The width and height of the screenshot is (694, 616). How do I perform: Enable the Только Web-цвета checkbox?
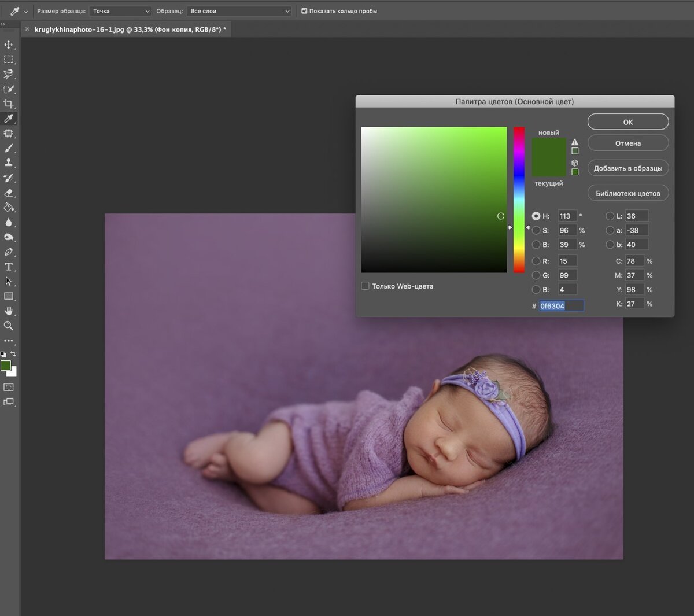pyautogui.click(x=365, y=286)
